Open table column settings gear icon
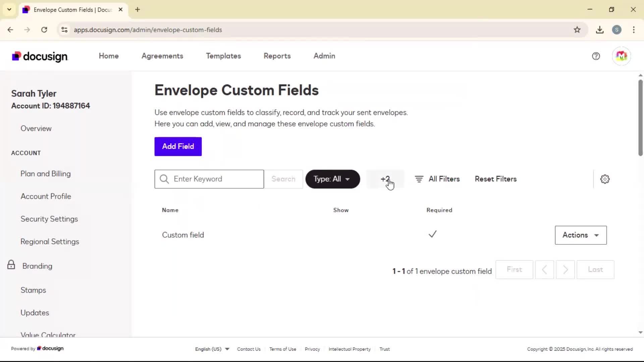This screenshot has height=362, width=644. [605, 179]
